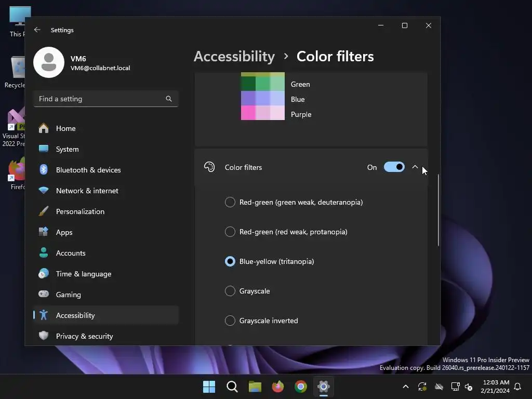The width and height of the screenshot is (532, 399).
Task: Open the Home settings page
Action: pyautogui.click(x=106, y=128)
